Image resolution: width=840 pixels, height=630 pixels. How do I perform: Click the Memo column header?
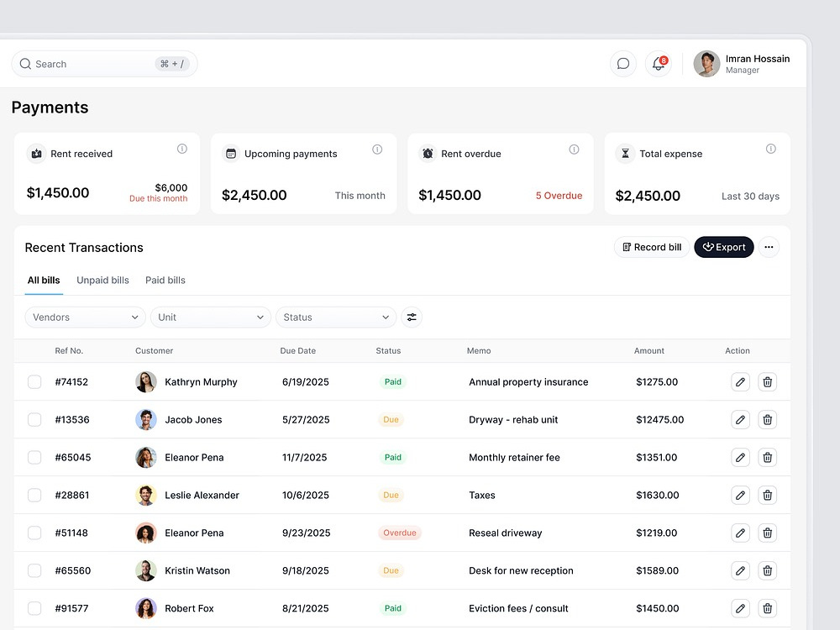click(479, 351)
